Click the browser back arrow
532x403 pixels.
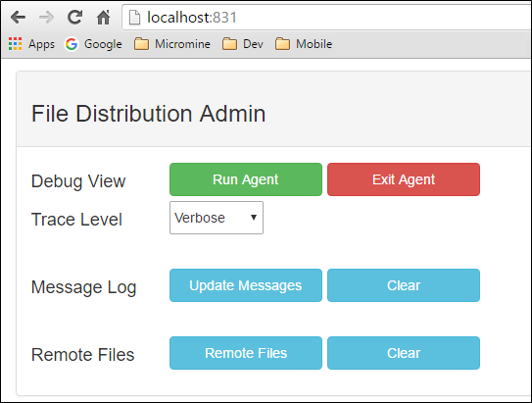(18, 17)
